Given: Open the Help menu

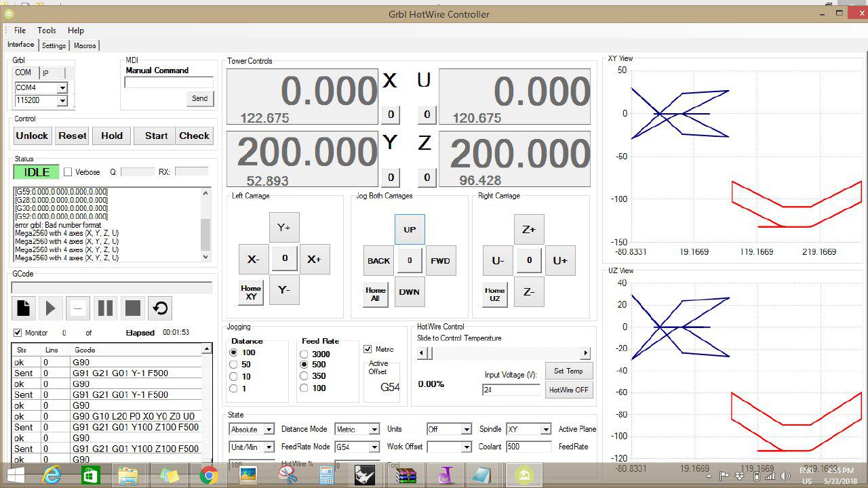Looking at the screenshot, I should [x=76, y=30].
